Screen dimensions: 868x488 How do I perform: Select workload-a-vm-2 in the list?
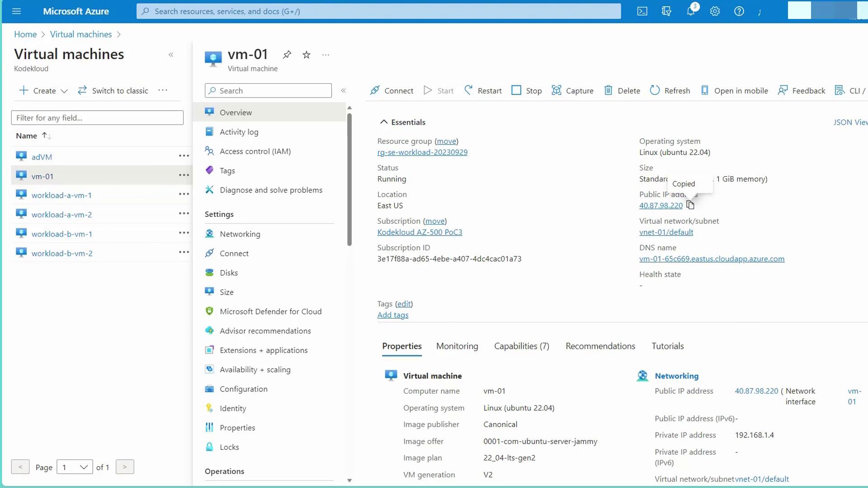[x=61, y=215]
